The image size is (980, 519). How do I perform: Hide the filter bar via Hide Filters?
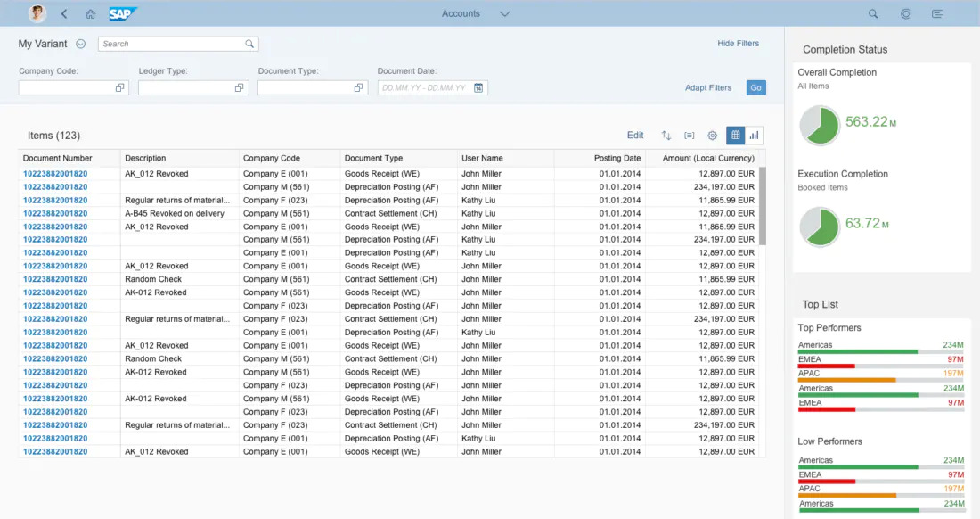point(739,43)
